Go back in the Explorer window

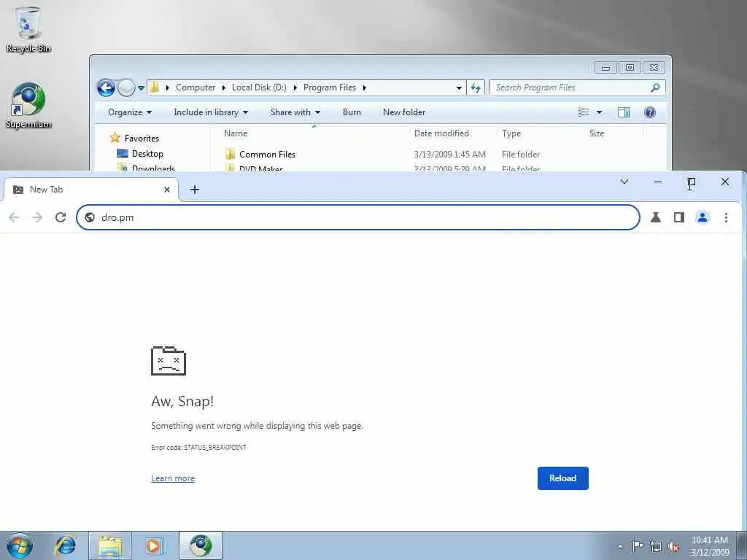106,87
